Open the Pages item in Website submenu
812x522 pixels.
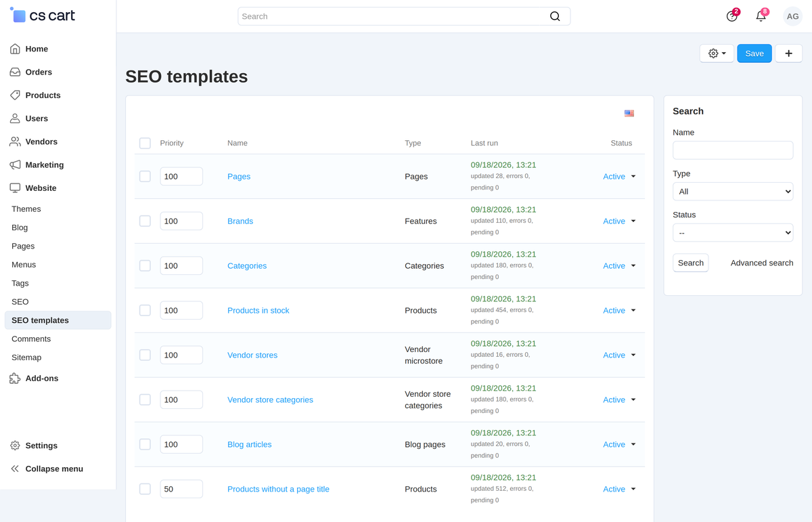click(23, 246)
